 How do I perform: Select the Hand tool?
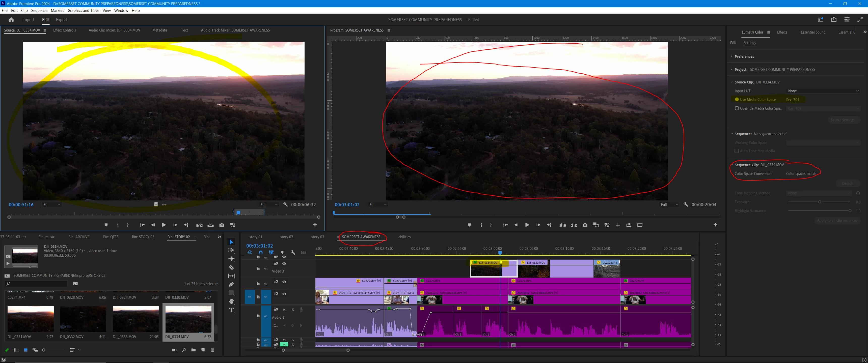point(231,301)
